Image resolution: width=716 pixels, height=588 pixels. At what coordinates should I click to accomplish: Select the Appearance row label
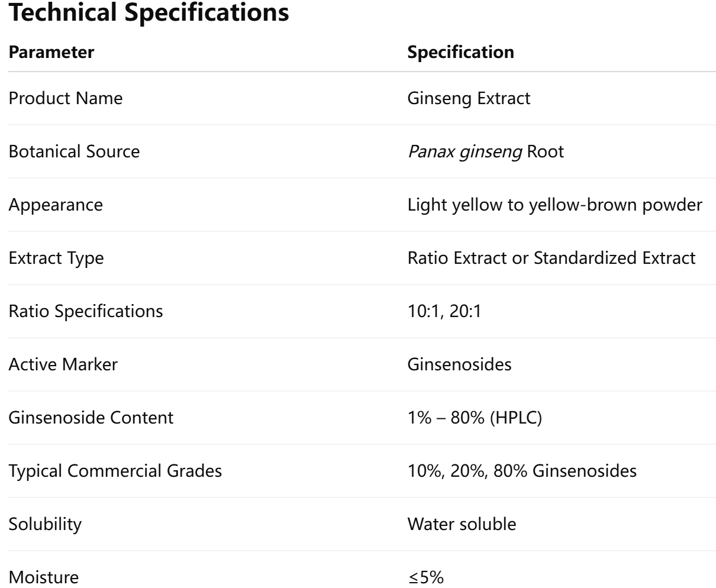pos(56,205)
